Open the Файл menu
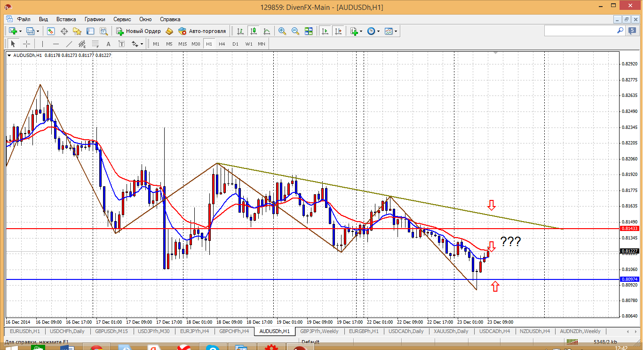This screenshot has height=350, width=644. click(24, 19)
